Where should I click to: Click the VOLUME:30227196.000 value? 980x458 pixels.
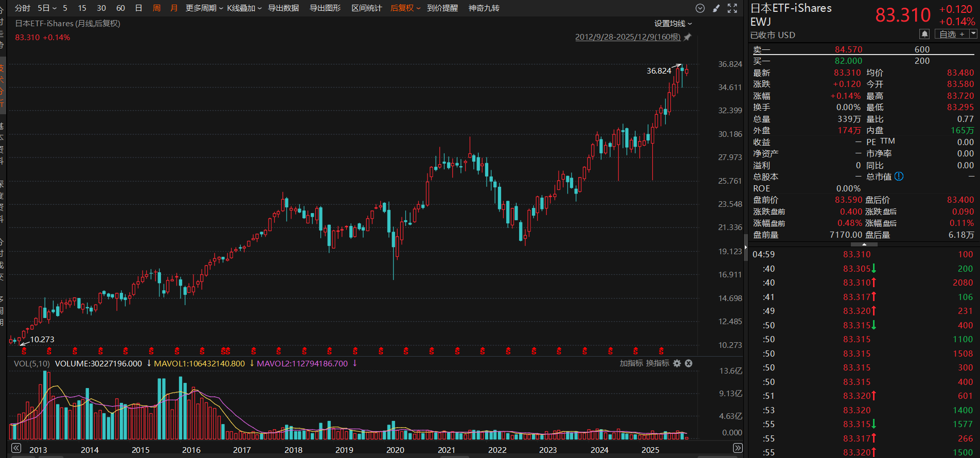coord(98,364)
